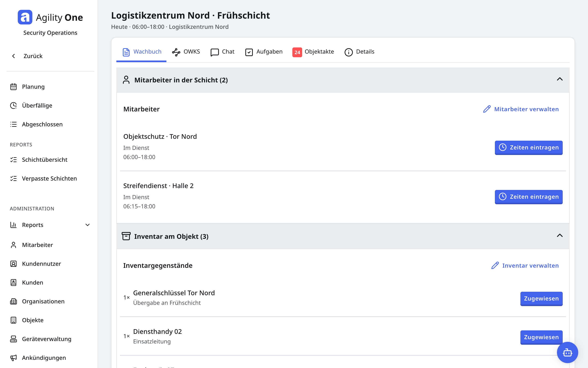
Task: Go to Verpasste Schichten report
Action: (x=49, y=178)
